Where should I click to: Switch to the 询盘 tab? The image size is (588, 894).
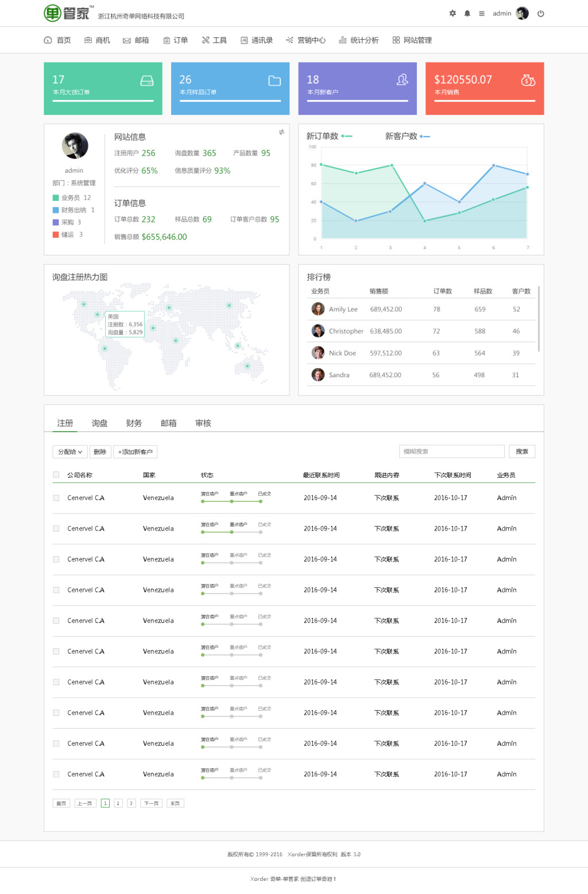(x=99, y=423)
